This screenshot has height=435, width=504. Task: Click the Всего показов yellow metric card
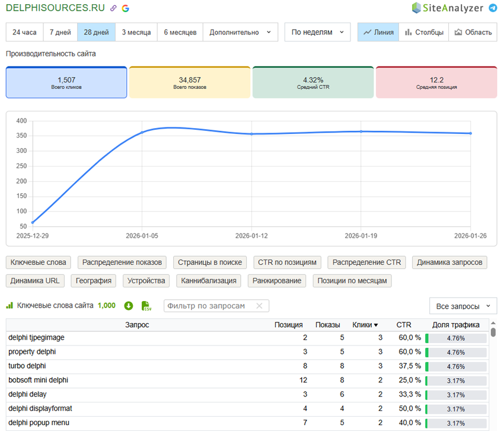190,82
